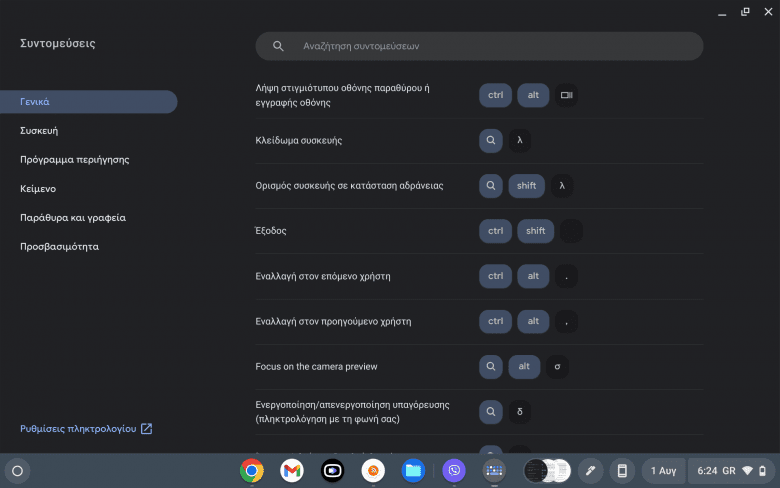Click the search key icon in the dictation shortcut row
This screenshot has height=488, width=780.
point(490,412)
